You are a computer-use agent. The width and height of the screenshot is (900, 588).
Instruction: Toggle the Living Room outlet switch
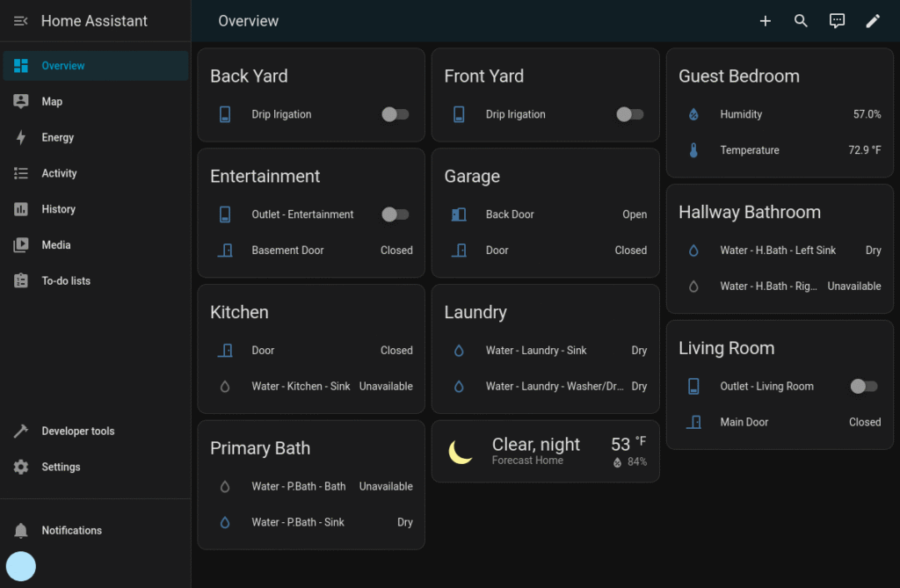pos(863,386)
